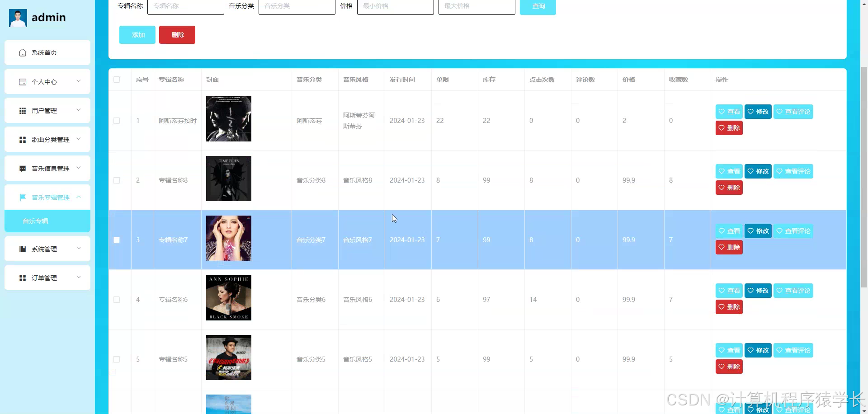This screenshot has width=868, height=414.
Task: Open cover thumbnail for 专辑名称7
Action: coord(229,238)
